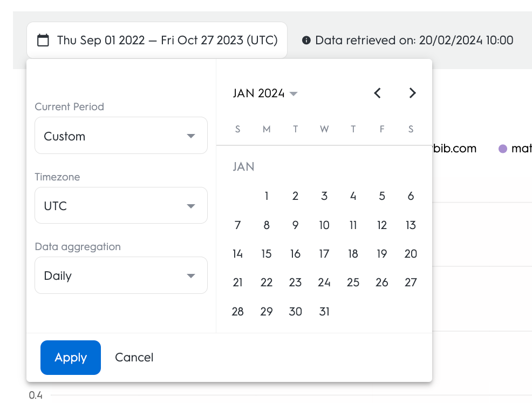
Task: Pick January 15 on the calendar
Action: coord(267,254)
